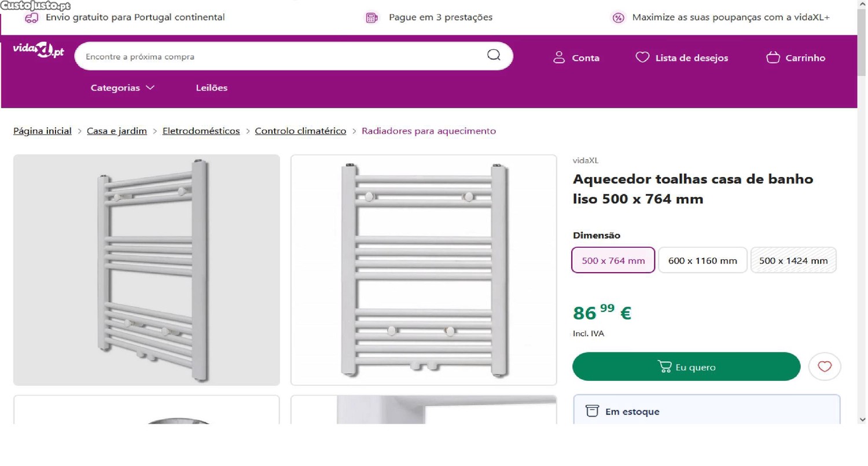This screenshot has width=868, height=466.
Task: Add product to wishlist with heart button
Action: [x=825, y=366]
